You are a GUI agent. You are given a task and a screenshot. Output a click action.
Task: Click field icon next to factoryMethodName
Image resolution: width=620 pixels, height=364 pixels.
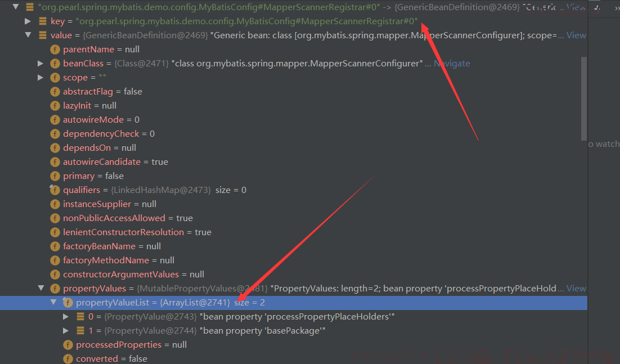tap(55, 260)
